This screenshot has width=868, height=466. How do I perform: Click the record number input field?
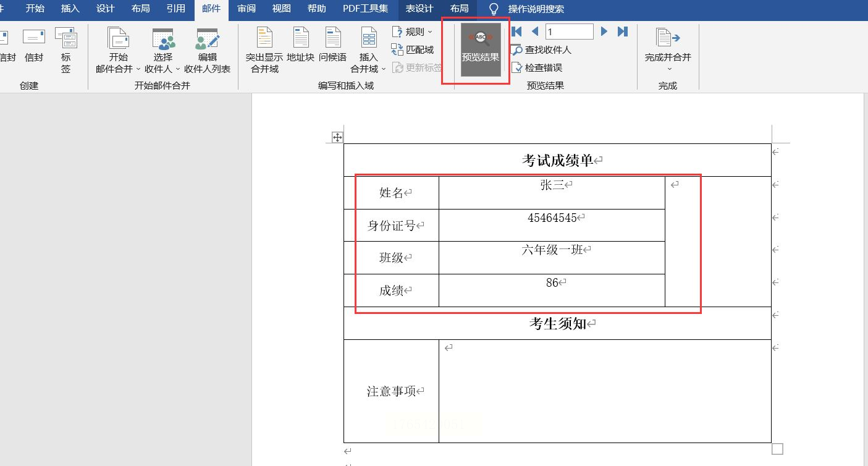[x=570, y=32]
